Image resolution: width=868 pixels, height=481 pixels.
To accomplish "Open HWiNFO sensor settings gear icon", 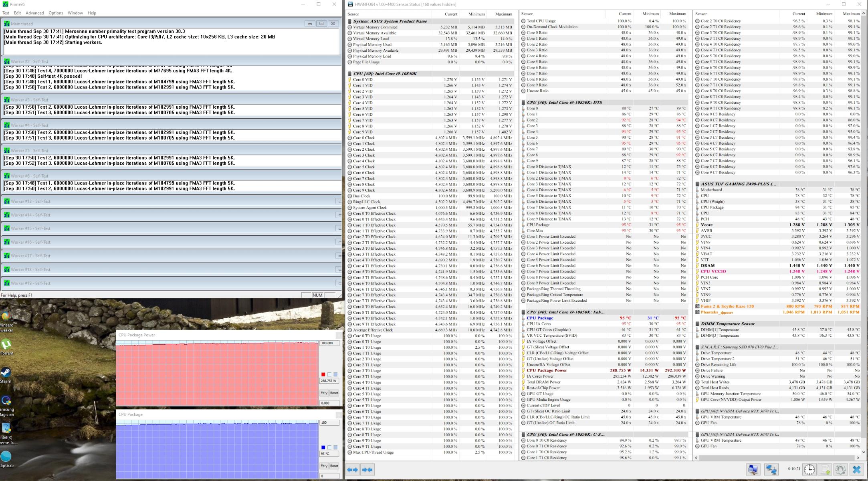I will coord(841,469).
